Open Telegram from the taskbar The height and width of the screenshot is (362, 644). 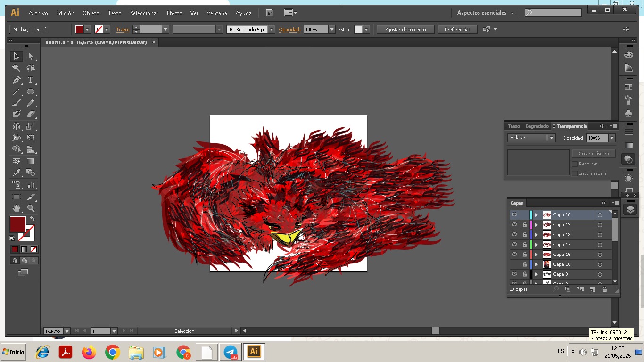point(231,352)
